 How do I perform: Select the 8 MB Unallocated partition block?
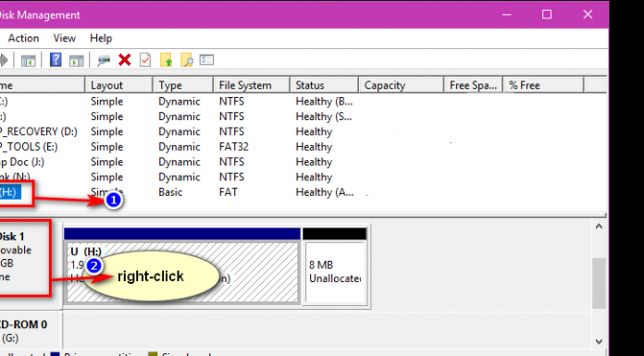(335, 272)
